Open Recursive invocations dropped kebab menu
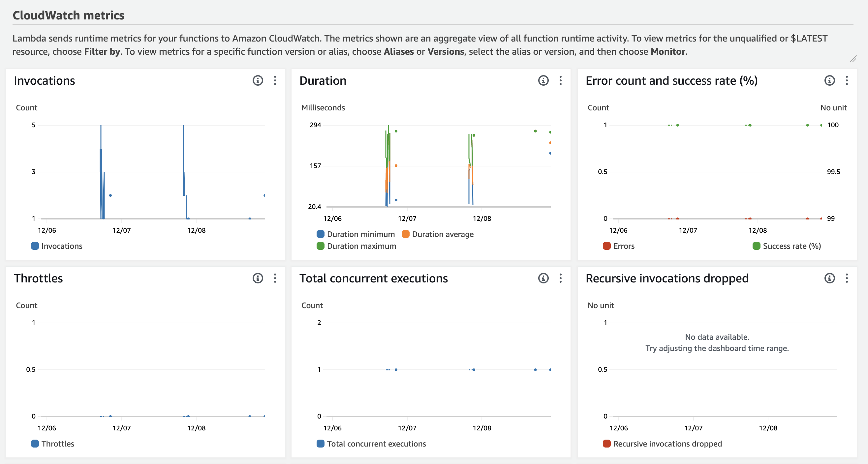The image size is (868, 464). (x=847, y=278)
